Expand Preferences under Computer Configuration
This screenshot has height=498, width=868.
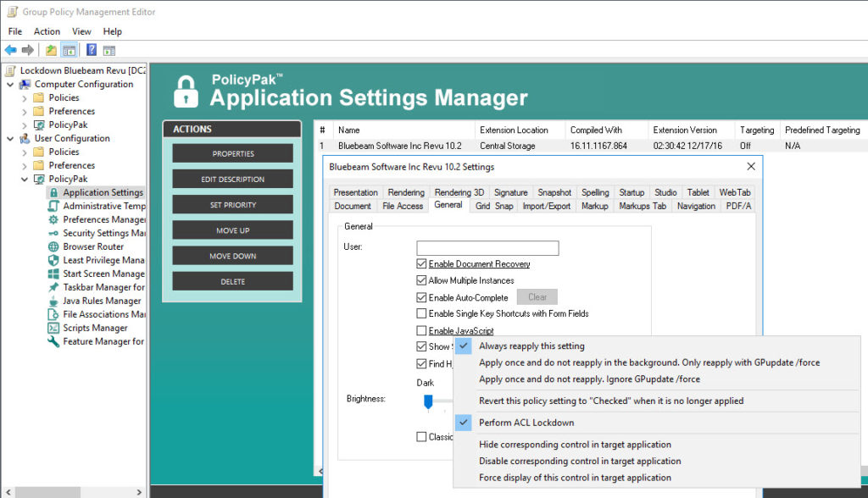25,112
